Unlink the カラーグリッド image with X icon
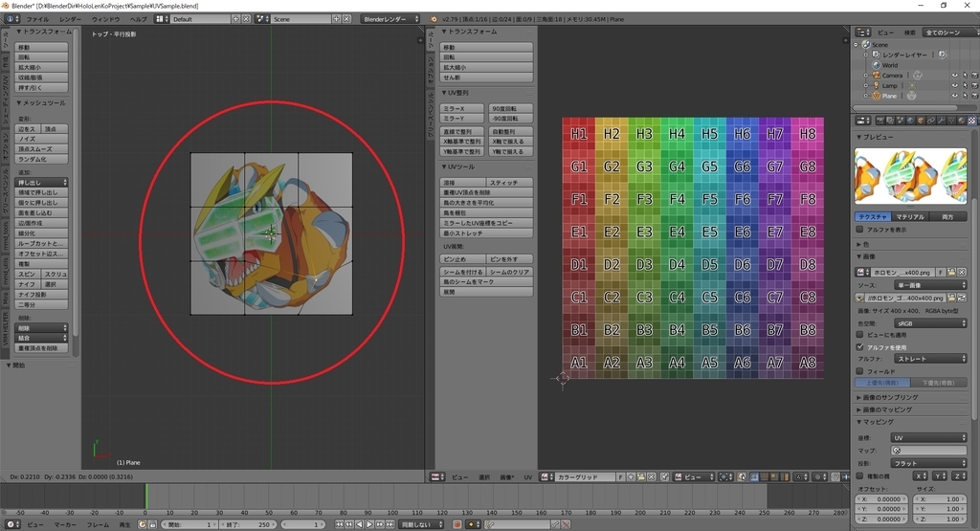This screenshot has width=980, height=531. [x=651, y=476]
